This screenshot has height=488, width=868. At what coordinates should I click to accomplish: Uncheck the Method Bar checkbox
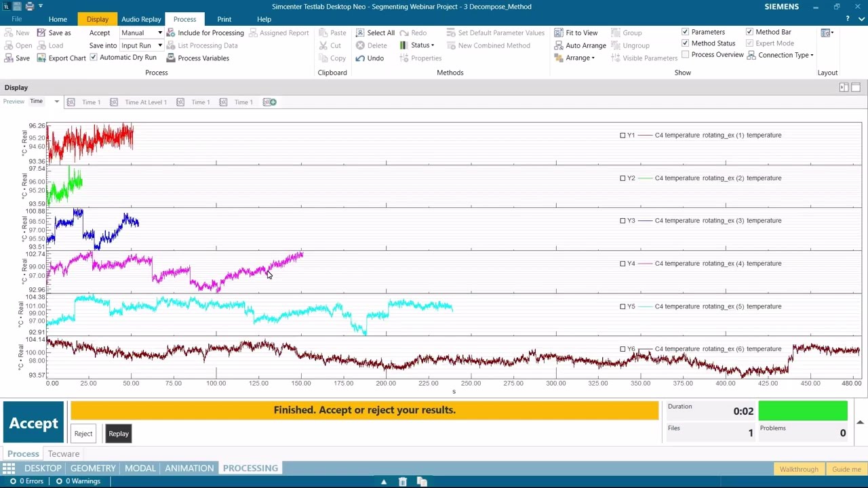pyautogui.click(x=749, y=32)
